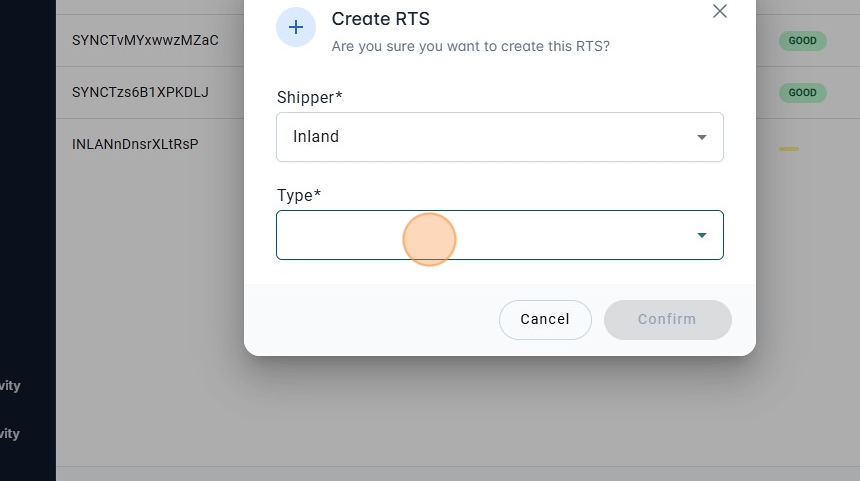Screen dimensions: 860x481
Task: Click the Type* field label
Action: (299, 195)
